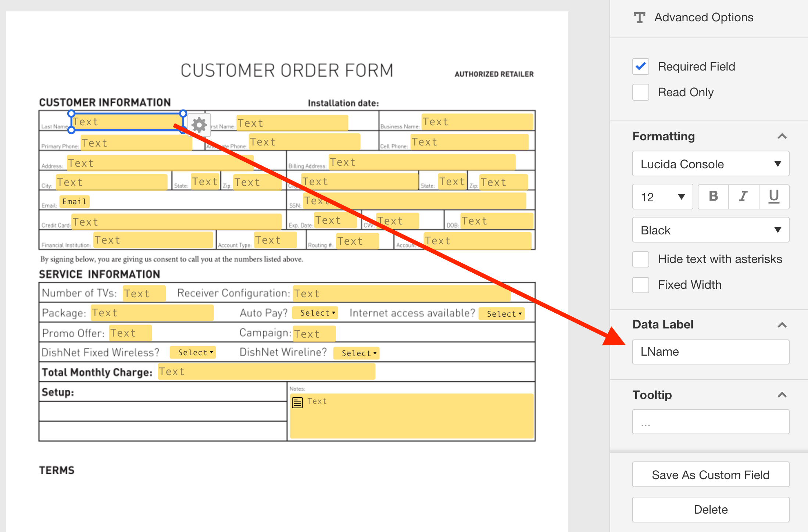Open the Lucida Console font dropdown

pos(711,164)
